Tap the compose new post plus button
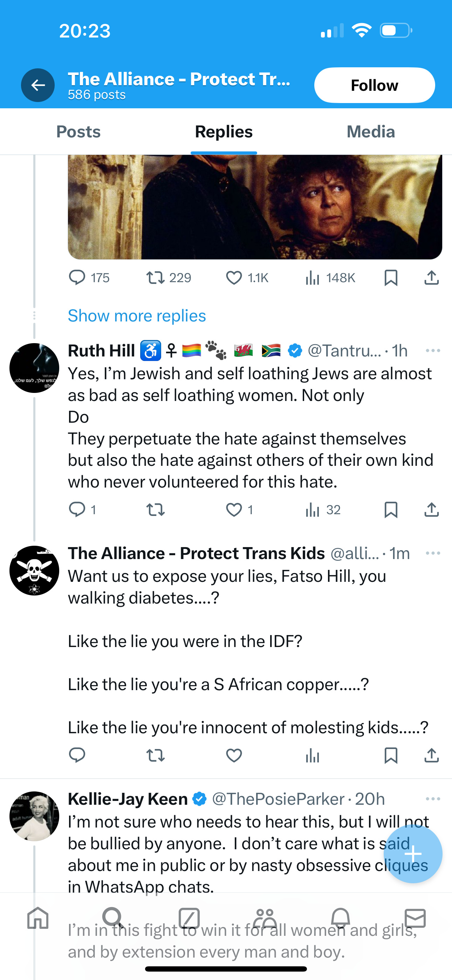 pyautogui.click(x=413, y=854)
